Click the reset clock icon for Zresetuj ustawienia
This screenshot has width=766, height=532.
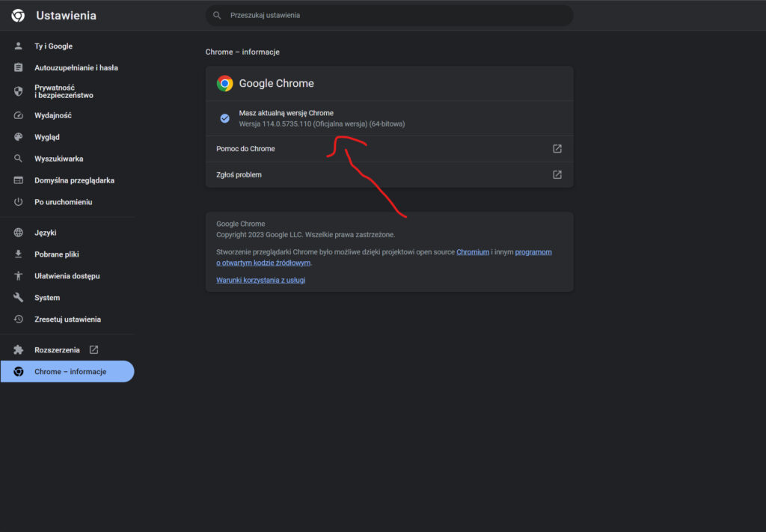click(18, 319)
